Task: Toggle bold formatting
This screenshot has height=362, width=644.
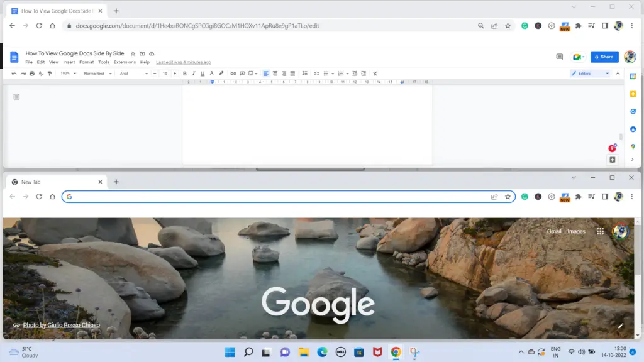Action: click(x=185, y=74)
